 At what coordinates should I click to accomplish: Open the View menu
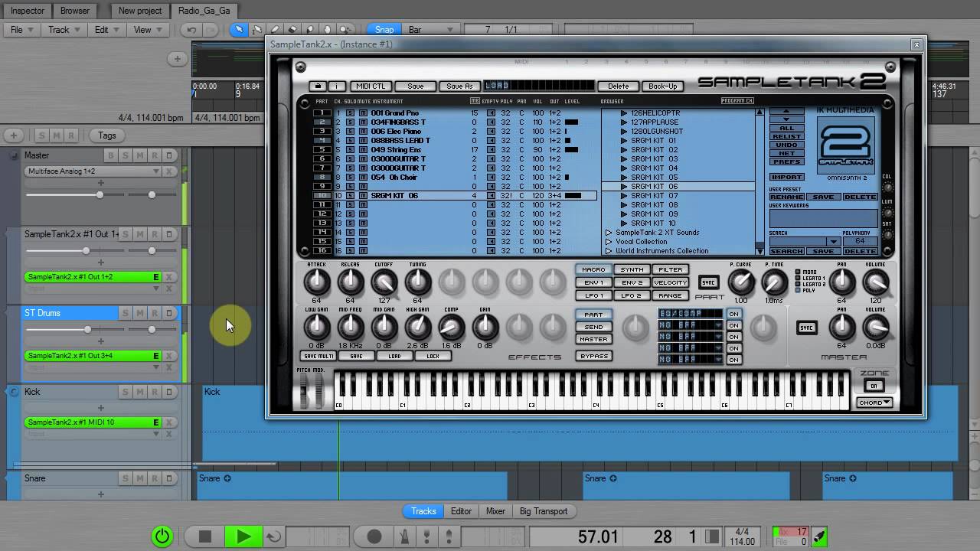[148, 30]
